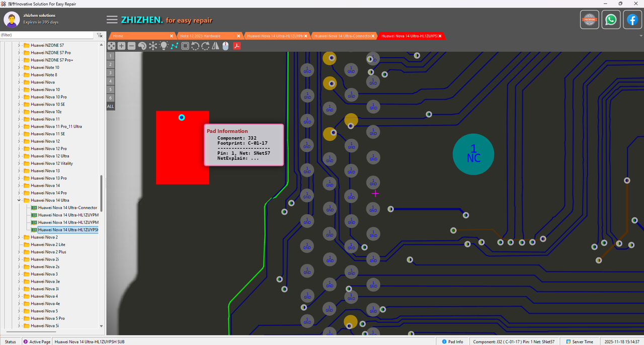Select Huawei Note 10 folder
644x345 pixels.
coord(45,67)
